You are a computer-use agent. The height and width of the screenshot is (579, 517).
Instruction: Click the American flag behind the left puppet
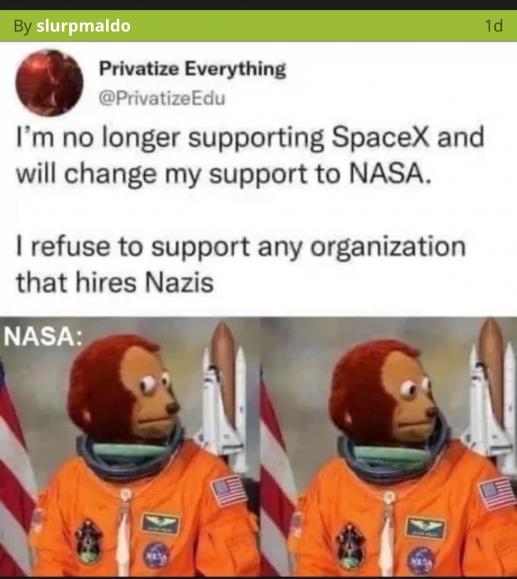(17, 469)
